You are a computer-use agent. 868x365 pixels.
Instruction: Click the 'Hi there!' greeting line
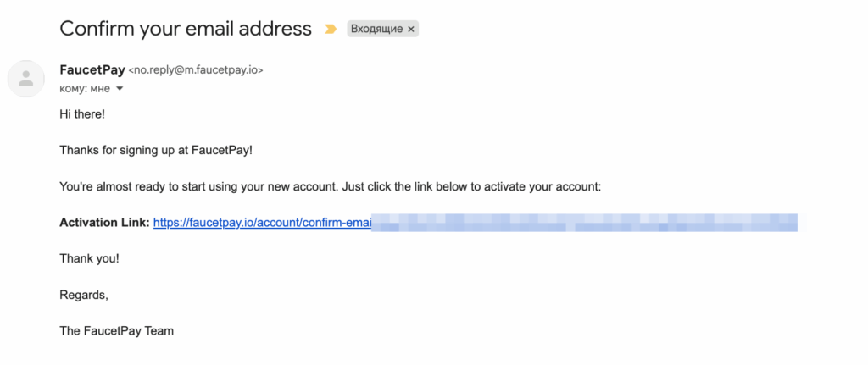tap(82, 113)
